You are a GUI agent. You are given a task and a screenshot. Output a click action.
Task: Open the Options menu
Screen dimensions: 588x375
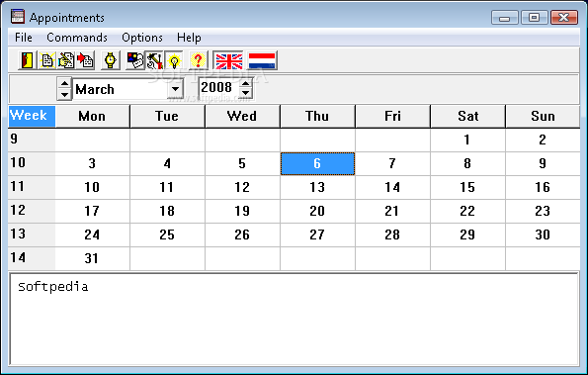tap(142, 38)
